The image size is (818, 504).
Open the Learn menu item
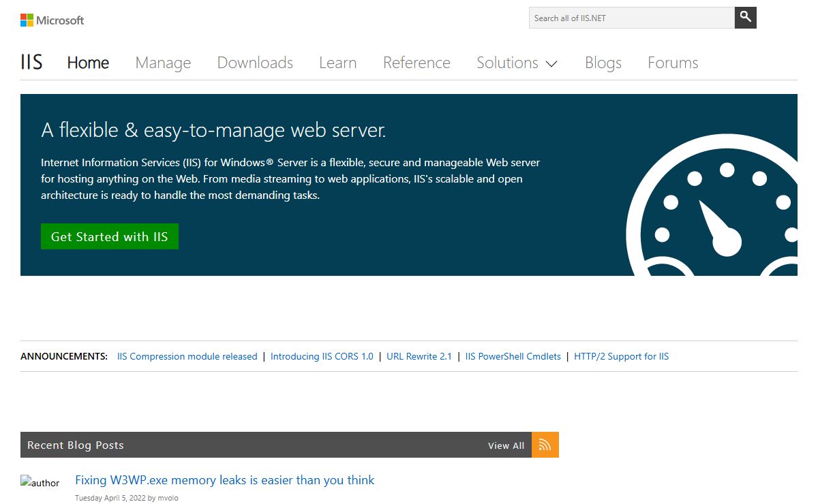[x=337, y=63]
